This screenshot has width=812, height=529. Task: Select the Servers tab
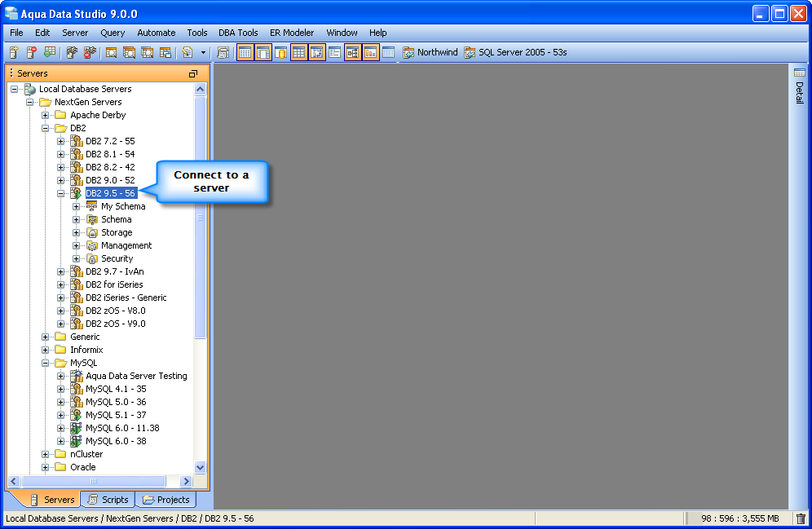[x=52, y=500]
